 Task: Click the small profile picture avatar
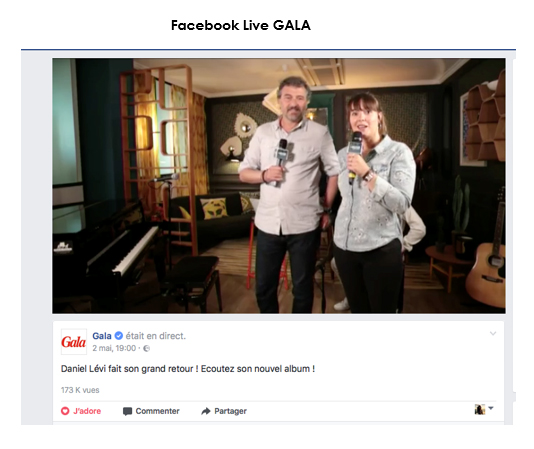pos(480,409)
